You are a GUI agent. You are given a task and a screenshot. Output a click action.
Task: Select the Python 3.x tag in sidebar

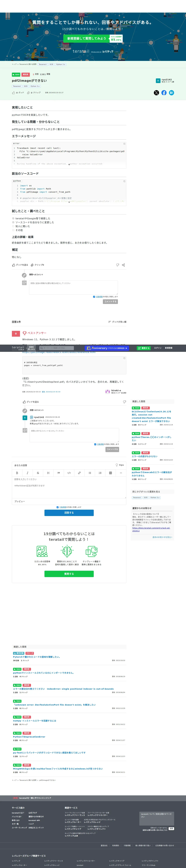[x=155, y=497]
